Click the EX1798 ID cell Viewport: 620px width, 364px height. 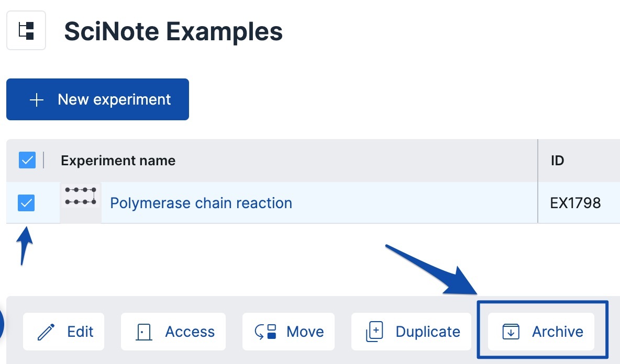tap(575, 203)
